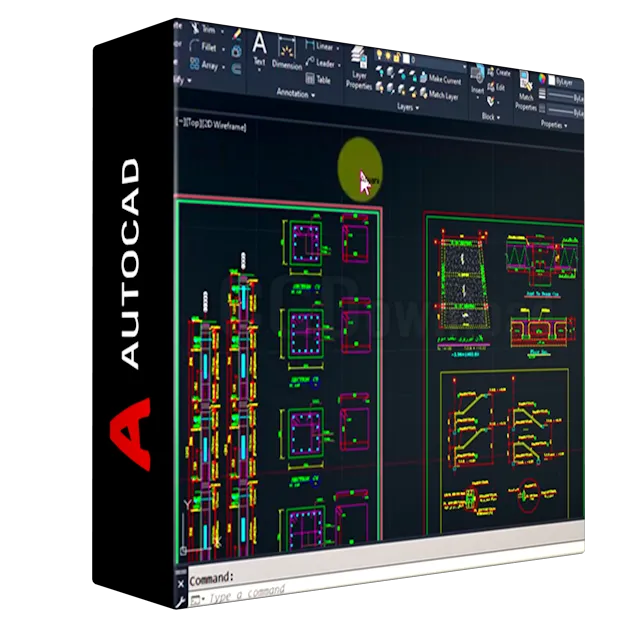Select the Trim tool
Screen dimensions: 630x630
[203, 29]
